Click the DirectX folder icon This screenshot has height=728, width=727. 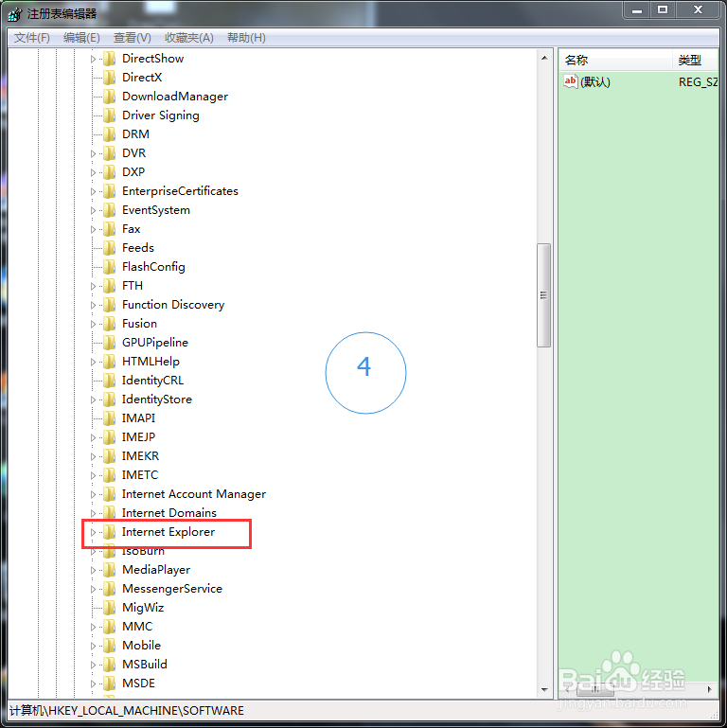pos(109,77)
